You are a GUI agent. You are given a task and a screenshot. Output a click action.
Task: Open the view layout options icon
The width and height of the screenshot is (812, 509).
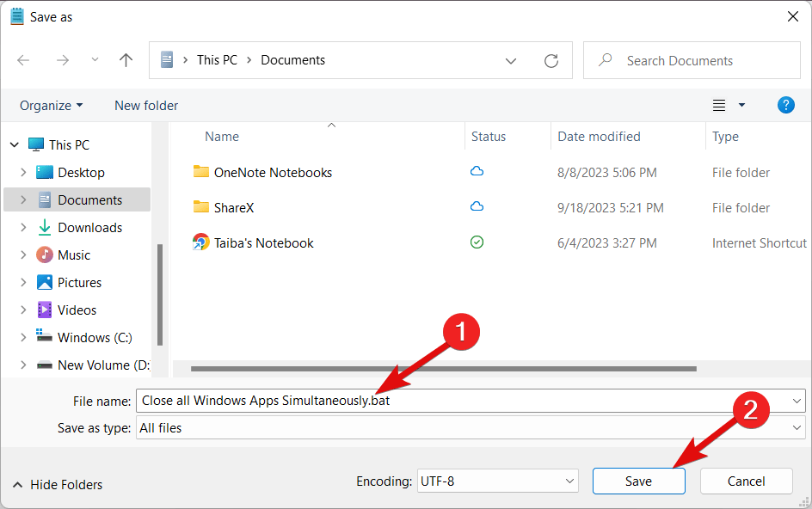pos(720,105)
